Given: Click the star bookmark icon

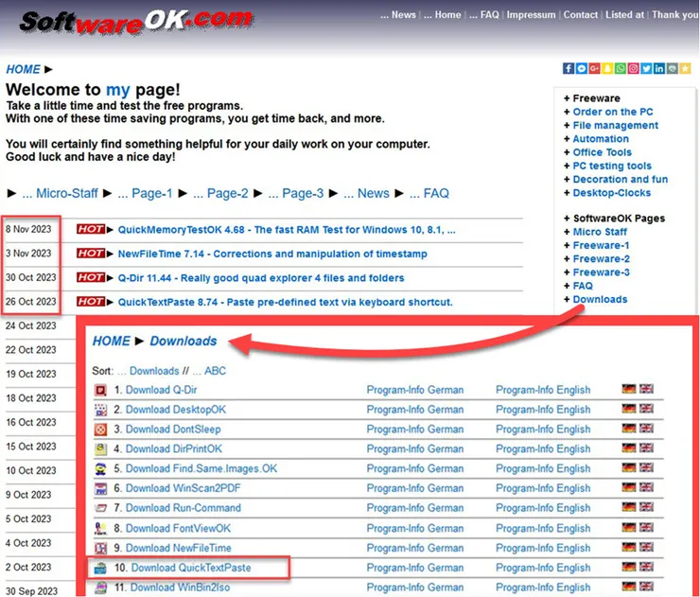Looking at the screenshot, I should tap(685, 68).
